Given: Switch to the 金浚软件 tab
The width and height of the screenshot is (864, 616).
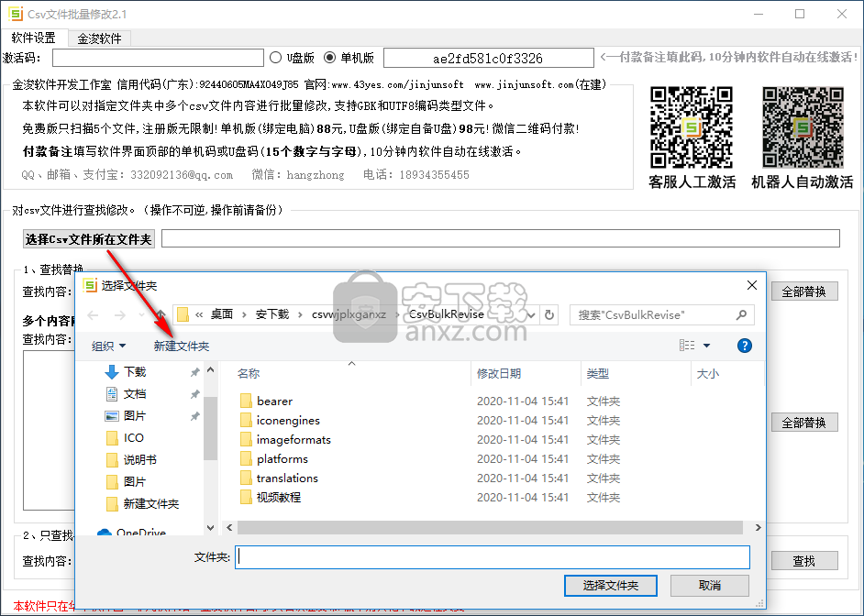Looking at the screenshot, I should pos(99,38).
